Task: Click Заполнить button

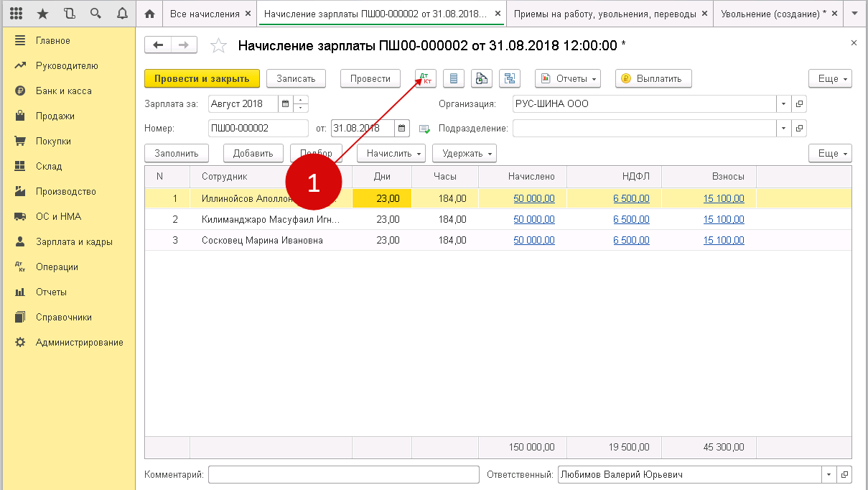Action: pos(177,153)
